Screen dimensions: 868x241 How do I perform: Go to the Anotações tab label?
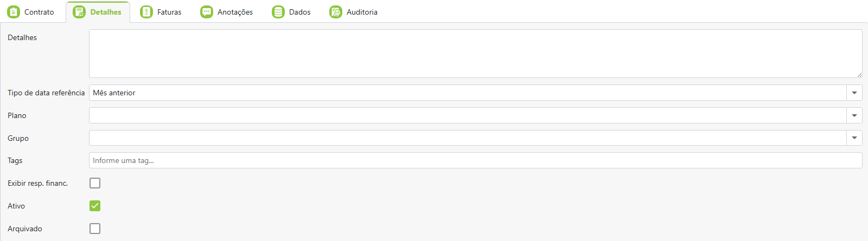[x=235, y=12]
